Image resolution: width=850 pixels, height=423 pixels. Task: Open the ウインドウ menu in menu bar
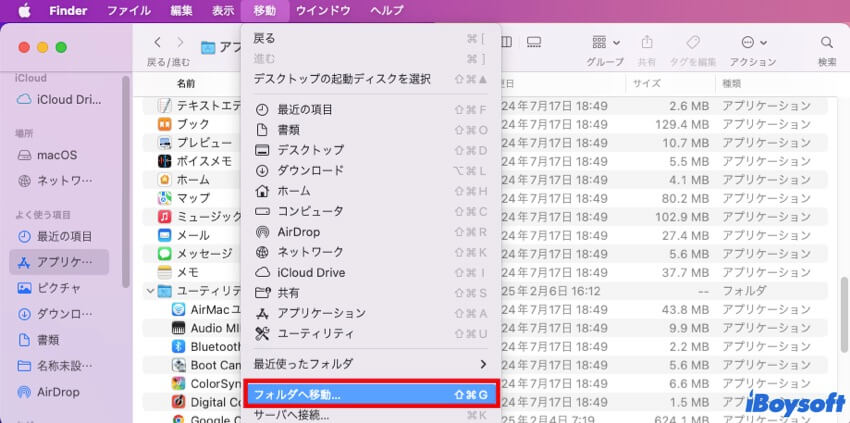(x=324, y=11)
